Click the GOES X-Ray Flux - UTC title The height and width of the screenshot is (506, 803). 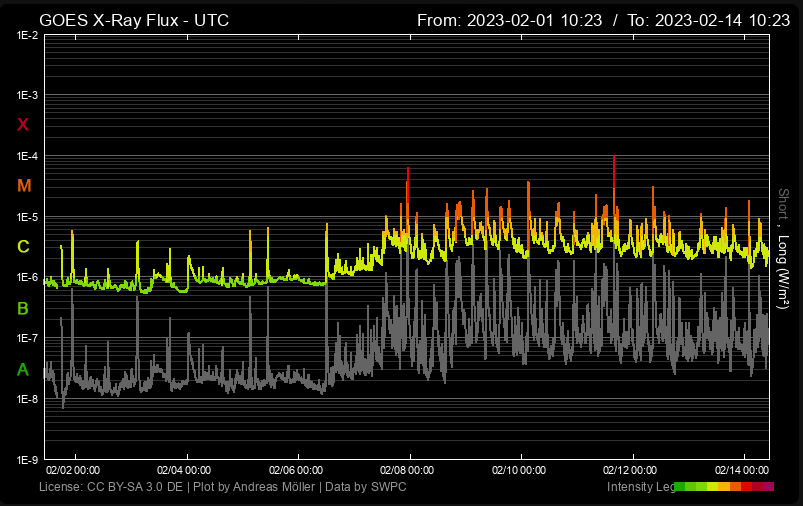point(134,20)
